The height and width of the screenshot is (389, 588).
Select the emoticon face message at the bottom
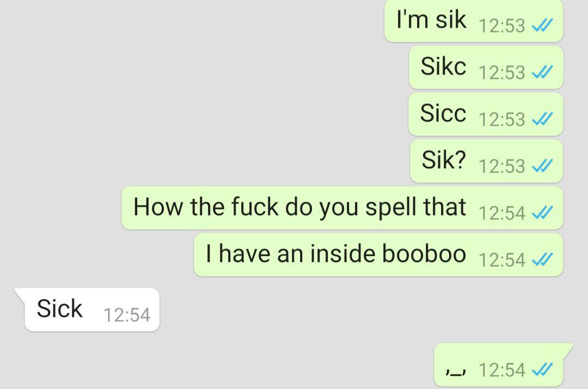tap(503, 364)
